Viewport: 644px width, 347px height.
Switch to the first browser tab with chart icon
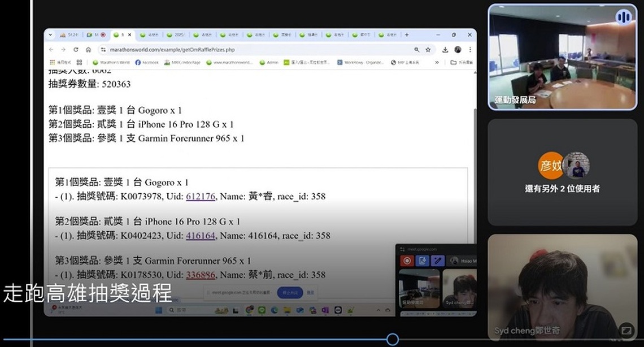(69, 35)
